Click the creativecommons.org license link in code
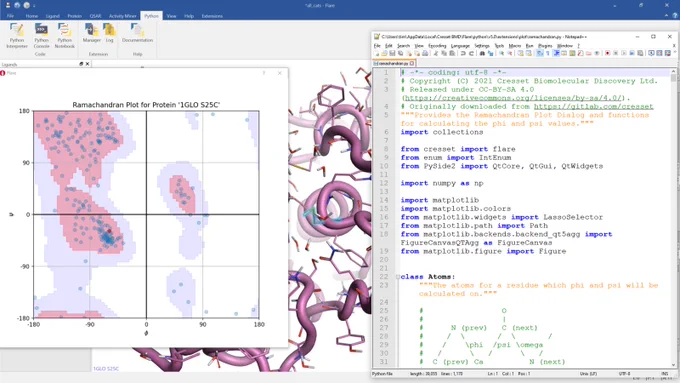680x383 pixels. tap(513, 98)
